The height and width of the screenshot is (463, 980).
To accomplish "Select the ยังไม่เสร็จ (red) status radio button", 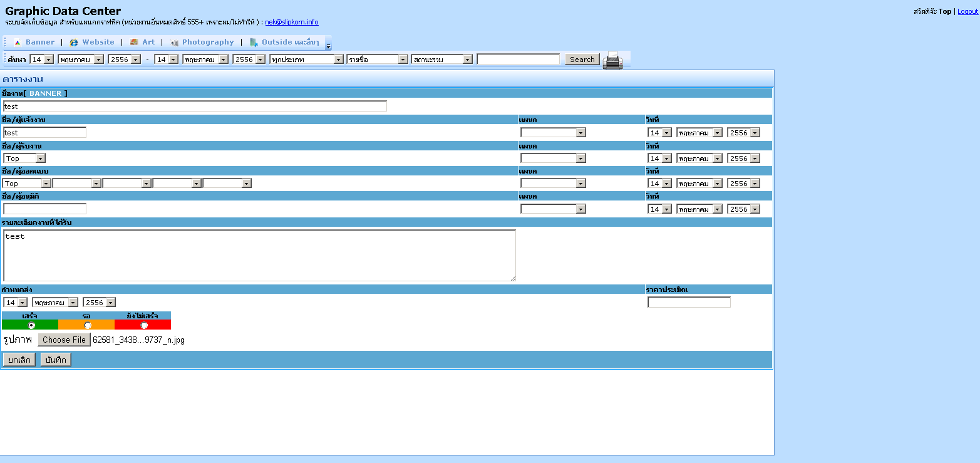I will click(x=144, y=325).
